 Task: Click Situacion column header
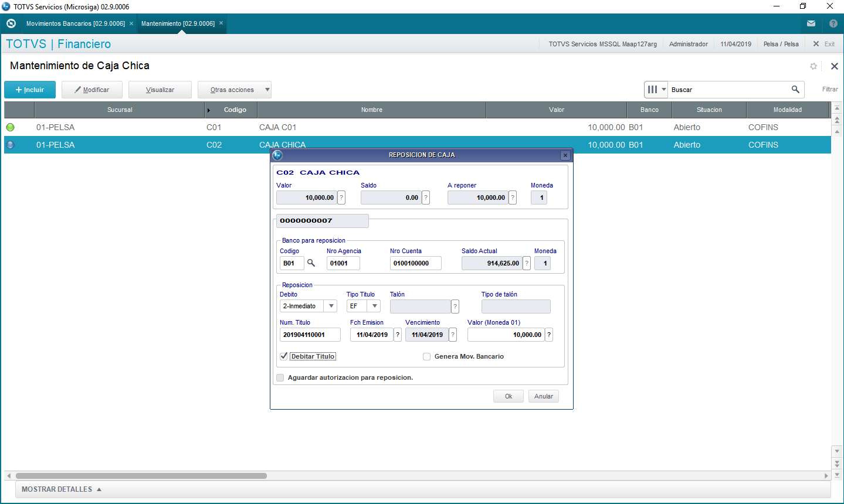[x=709, y=110]
